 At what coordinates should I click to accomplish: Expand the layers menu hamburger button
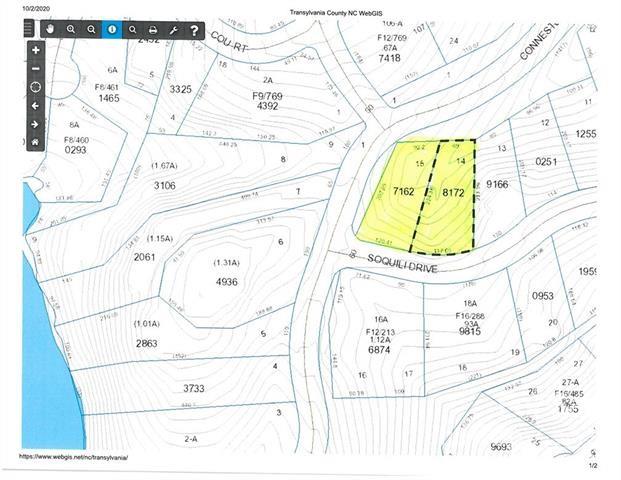click(30, 28)
